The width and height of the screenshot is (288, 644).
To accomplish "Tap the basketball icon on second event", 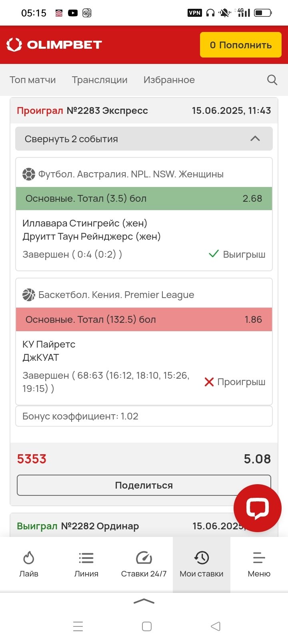I will (x=29, y=295).
